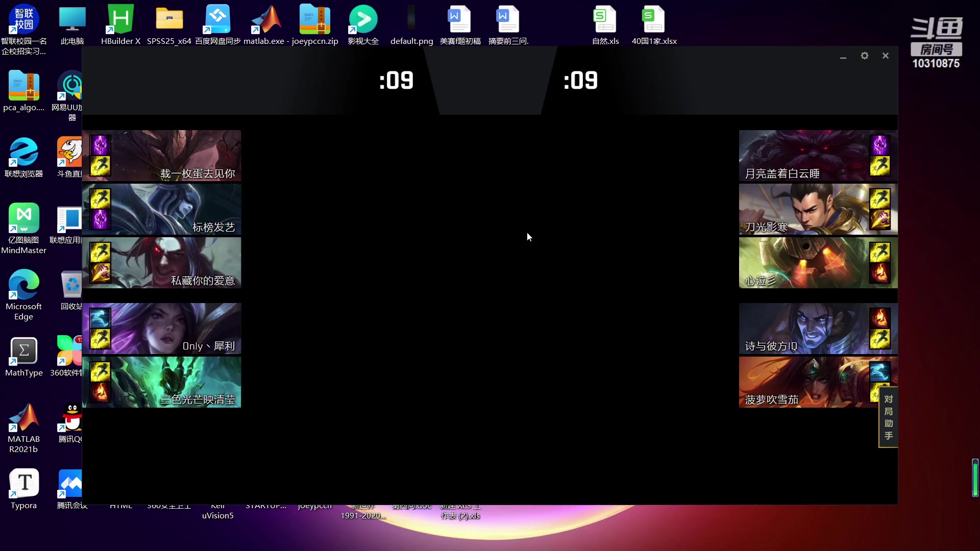Select the Only丶犀利 player card
980x551 pixels.
pos(161,329)
